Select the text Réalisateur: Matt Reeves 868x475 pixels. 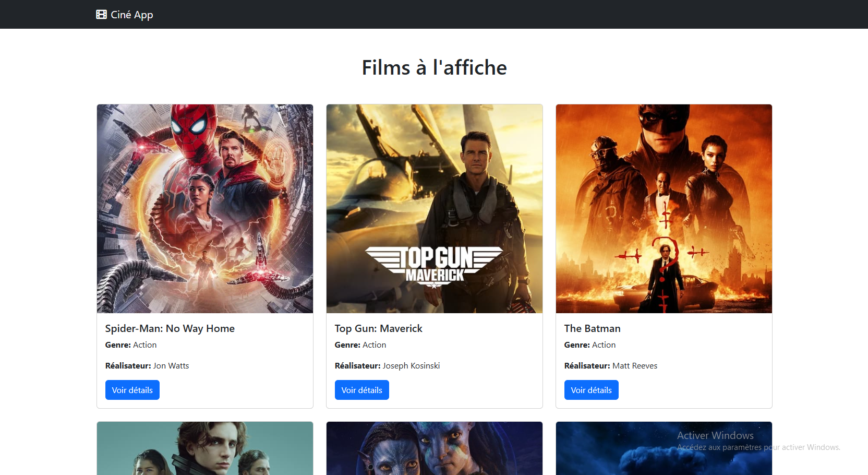(x=611, y=365)
